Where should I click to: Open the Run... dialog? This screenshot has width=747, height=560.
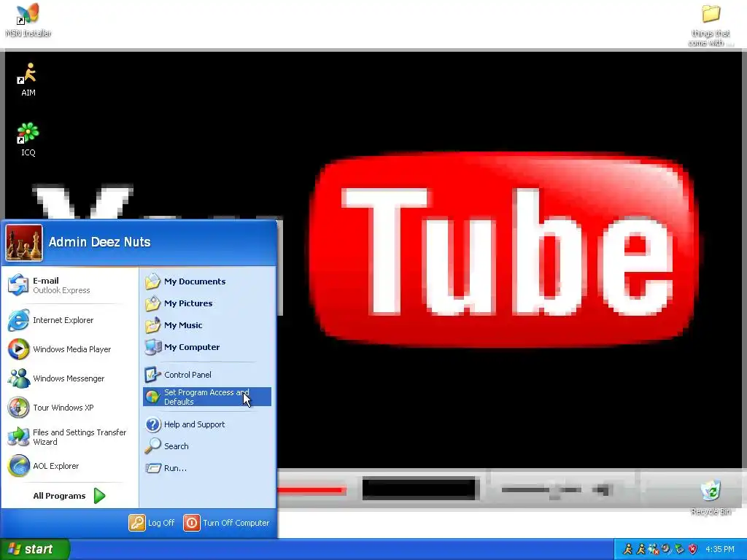(x=206, y=468)
